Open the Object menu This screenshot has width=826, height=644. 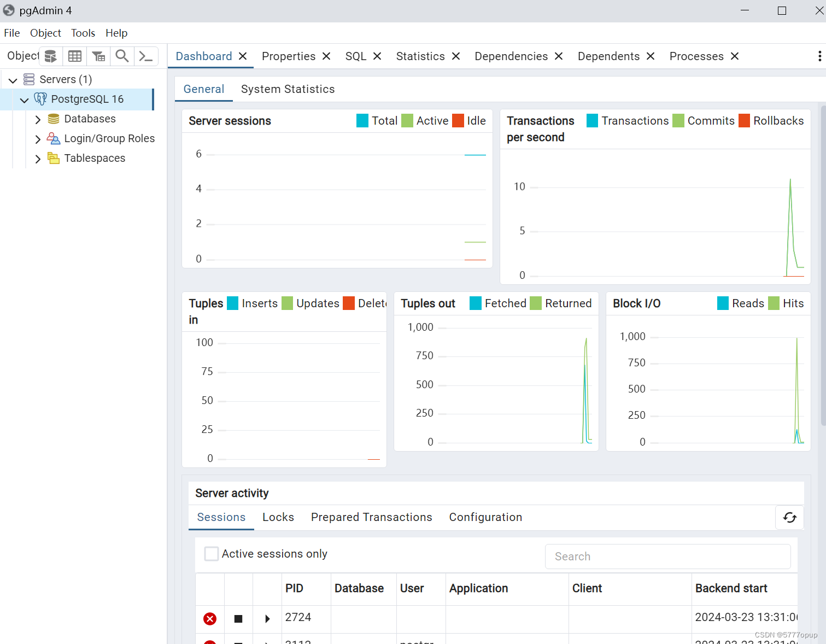pyautogui.click(x=45, y=33)
